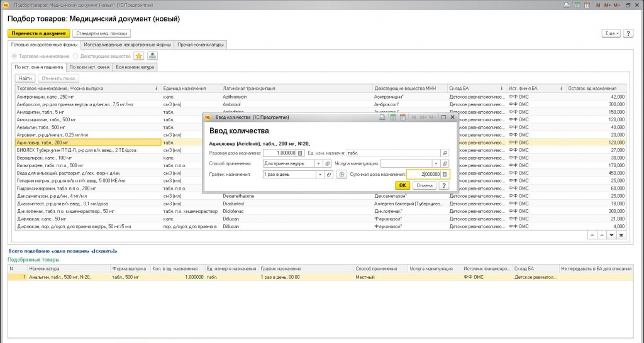Click Отменить поиск button
The width and height of the screenshot is (644, 343).
tap(58, 79)
